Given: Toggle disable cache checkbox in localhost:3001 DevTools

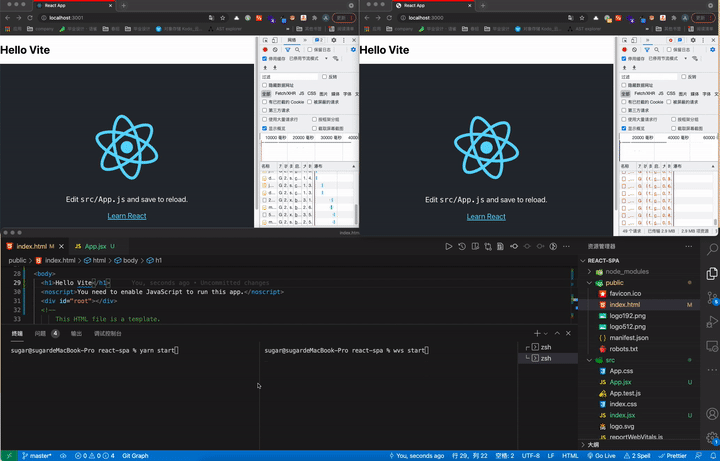Looking at the screenshot, I should 264,59.
